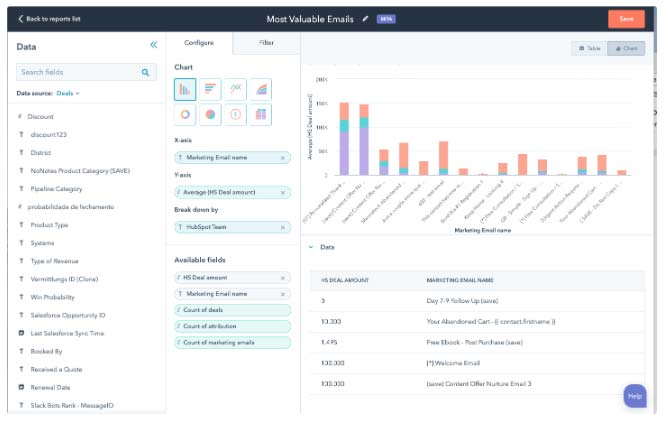Image resolution: width=668 pixels, height=426 pixels.
Task: Select the line chart type
Action: pyautogui.click(x=235, y=89)
